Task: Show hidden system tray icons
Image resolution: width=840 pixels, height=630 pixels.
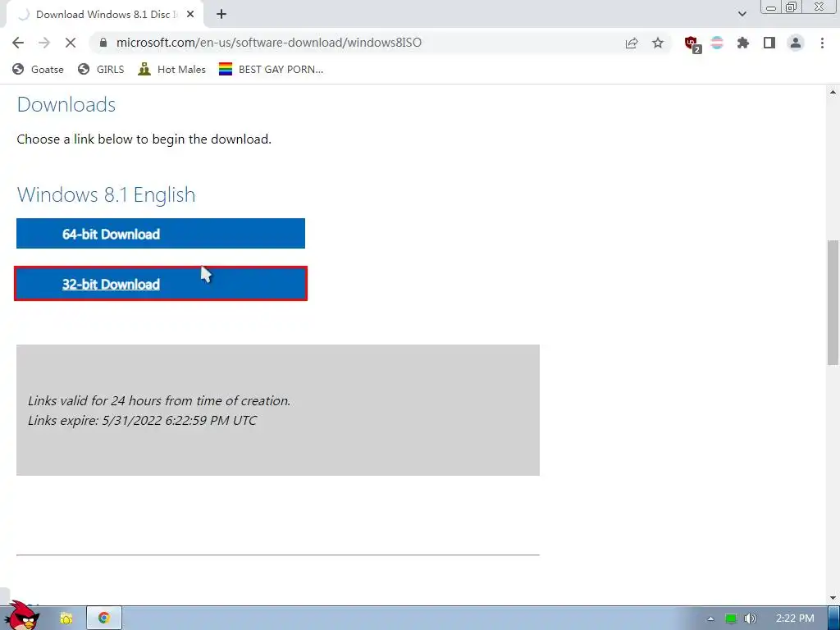Action: click(x=710, y=619)
